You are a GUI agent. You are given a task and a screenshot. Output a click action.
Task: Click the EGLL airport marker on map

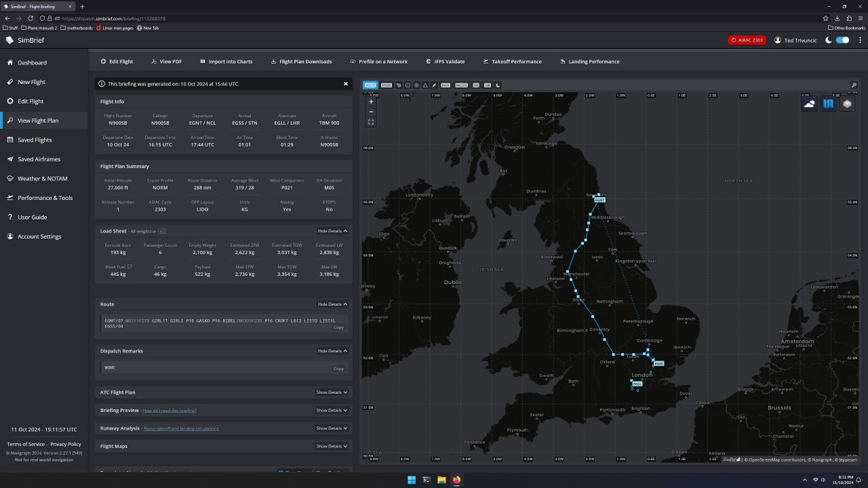click(x=637, y=384)
